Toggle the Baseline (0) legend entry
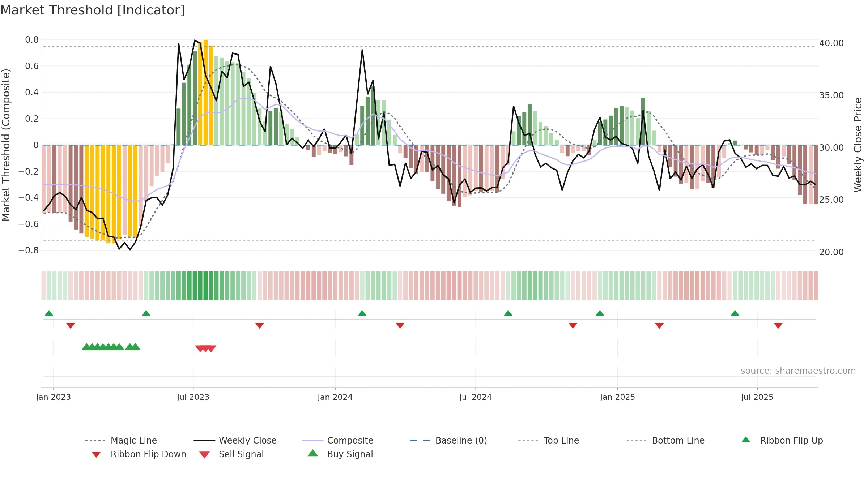Screen dimensions: 868x488 448,440
